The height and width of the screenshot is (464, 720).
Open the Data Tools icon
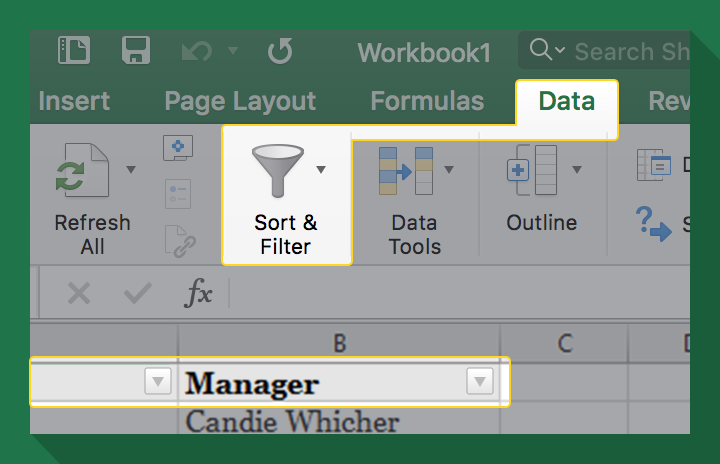click(x=405, y=170)
